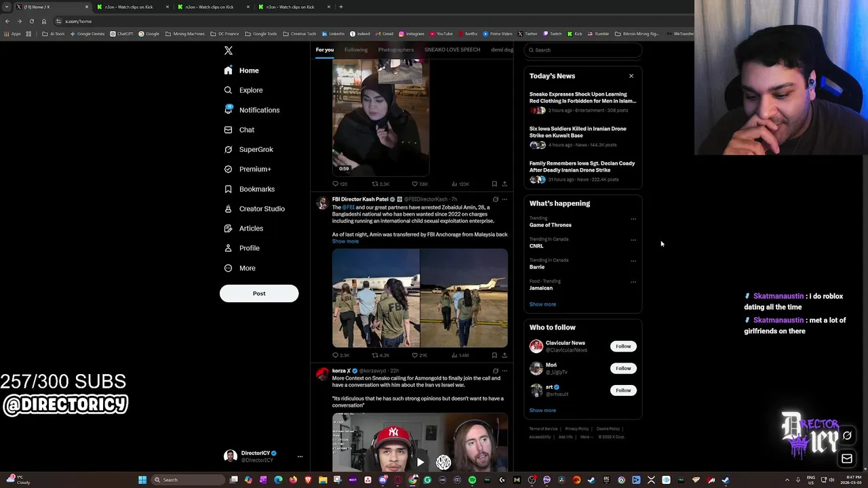
Task: Play the Sneako and Asmongold video
Action: coord(420,462)
